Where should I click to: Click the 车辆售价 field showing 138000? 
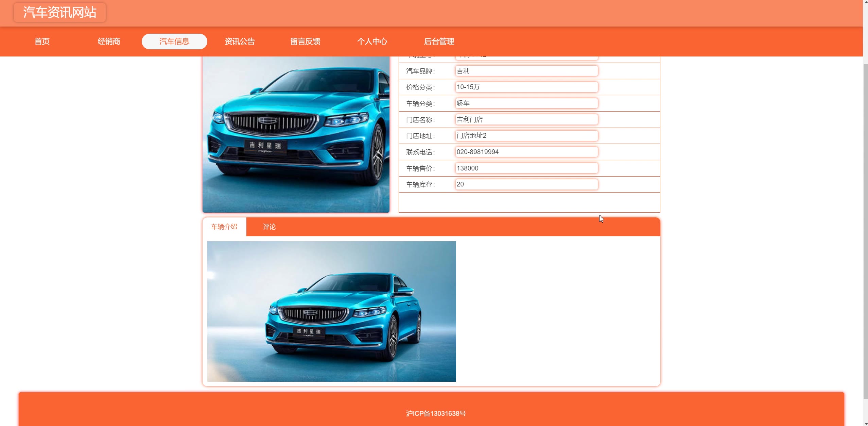[x=526, y=168]
